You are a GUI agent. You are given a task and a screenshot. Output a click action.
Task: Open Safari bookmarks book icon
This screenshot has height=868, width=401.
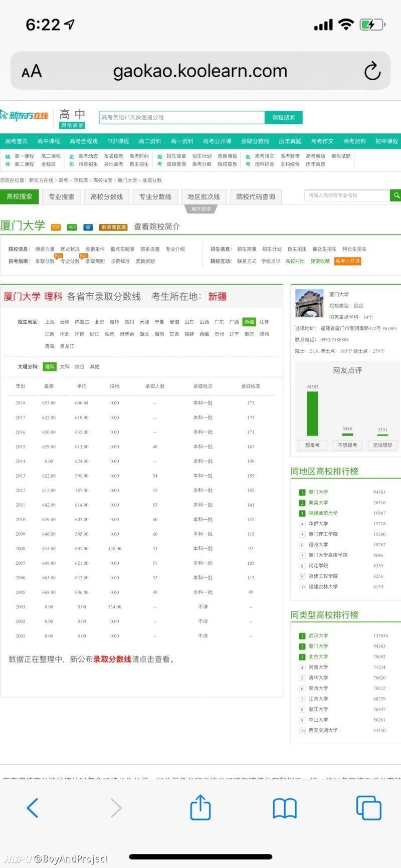pyautogui.click(x=285, y=808)
